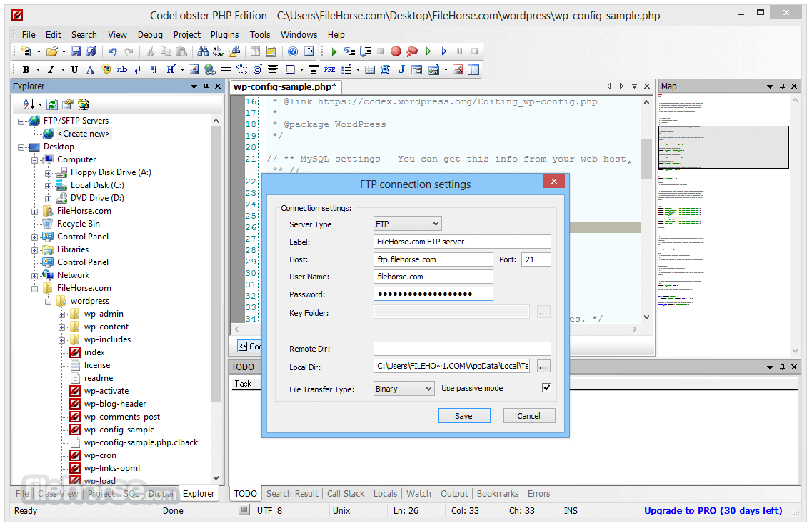Viewport: 812px width, 526px height.
Task: Toggle bold formatting in the HTML toolbar
Action: point(26,69)
